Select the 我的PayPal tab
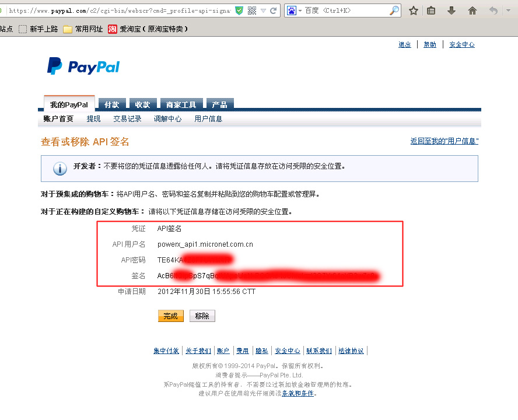518x420 pixels. point(69,104)
